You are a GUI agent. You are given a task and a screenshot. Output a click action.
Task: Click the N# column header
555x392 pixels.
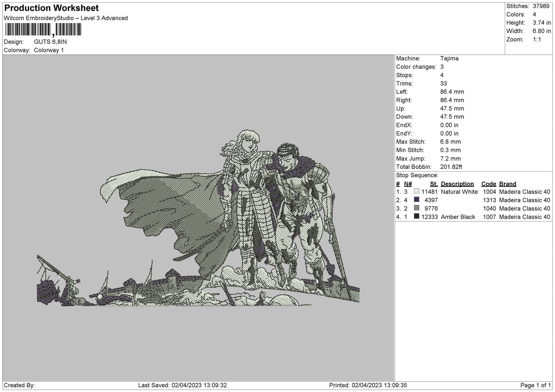coord(408,184)
